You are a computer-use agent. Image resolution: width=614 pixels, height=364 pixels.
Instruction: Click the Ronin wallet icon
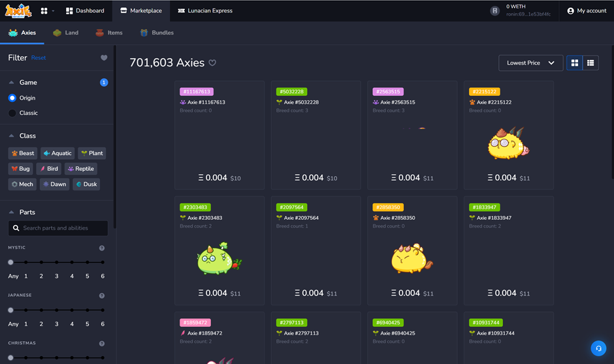coord(495,11)
